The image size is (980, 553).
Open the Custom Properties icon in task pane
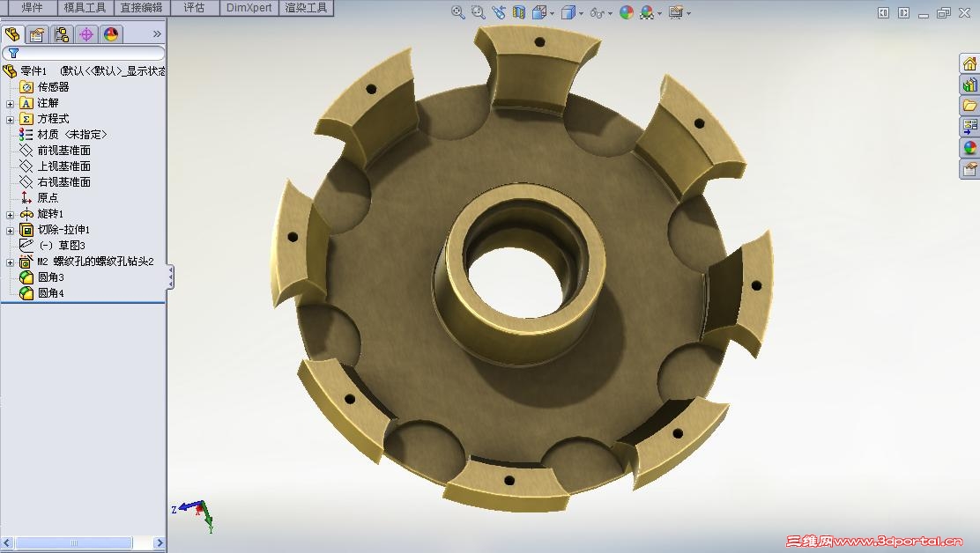[969, 169]
